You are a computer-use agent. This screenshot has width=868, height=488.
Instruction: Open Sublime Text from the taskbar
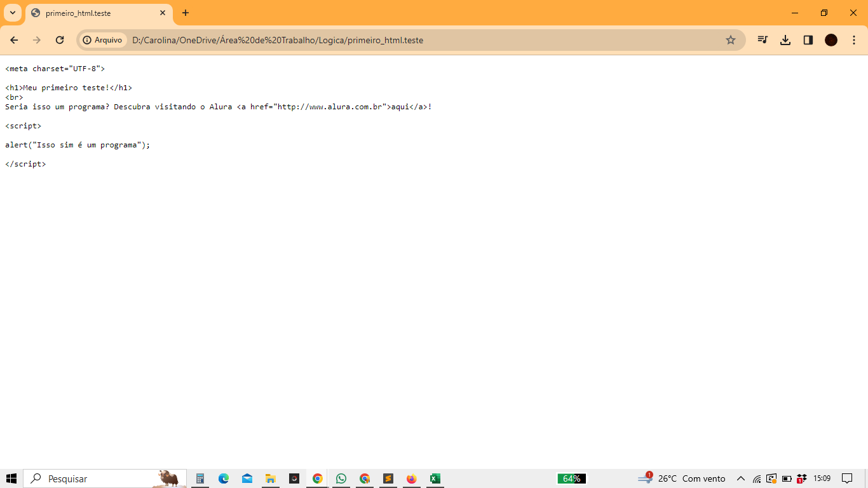coord(388,478)
